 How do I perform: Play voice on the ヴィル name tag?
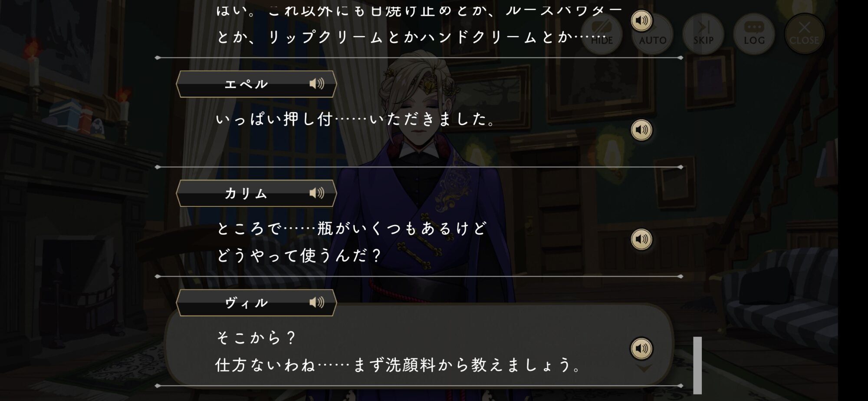coord(317,302)
